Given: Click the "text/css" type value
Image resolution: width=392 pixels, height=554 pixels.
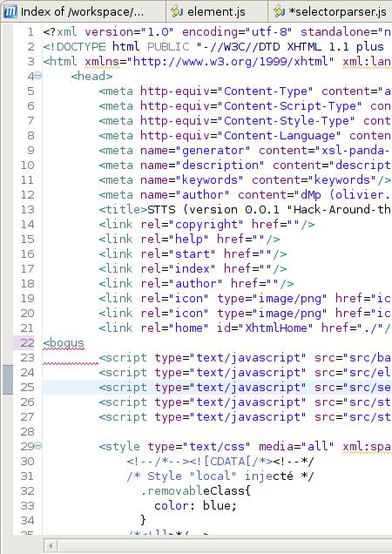Looking at the screenshot, I should tap(216, 448).
